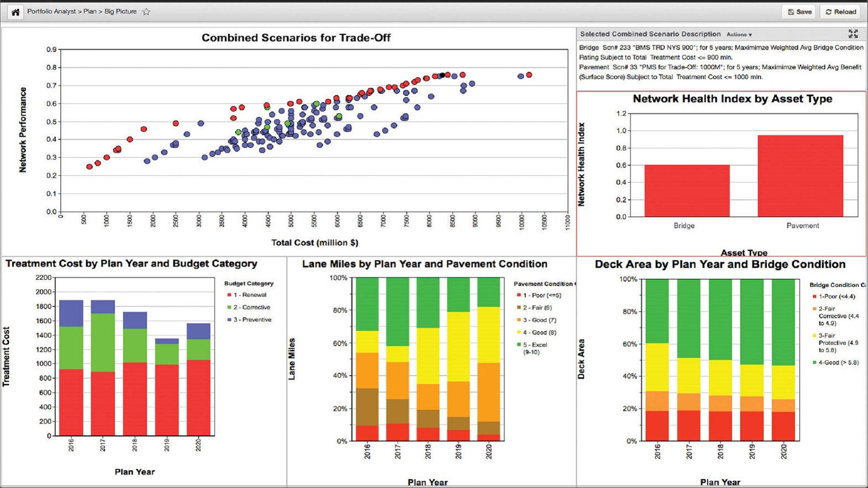Image resolution: width=868 pixels, height=488 pixels.
Task: Click the Bridge bar in Network Health chart
Action: (687, 191)
